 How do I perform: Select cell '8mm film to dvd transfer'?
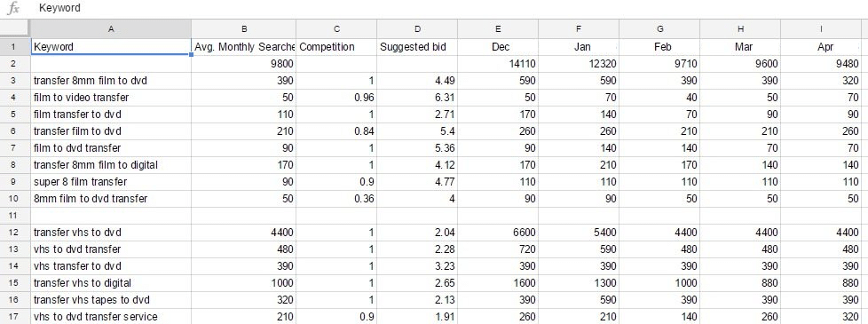pyautogui.click(x=111, y=199)
